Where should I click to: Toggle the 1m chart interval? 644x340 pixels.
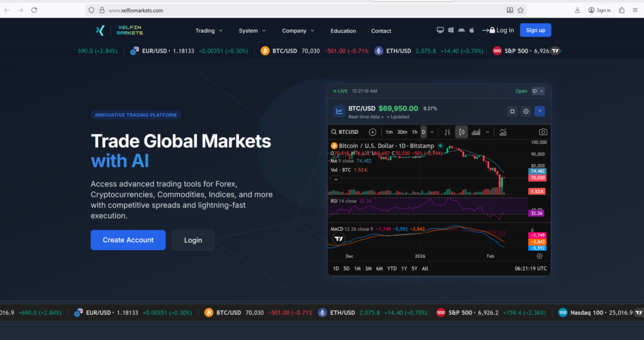click(389, 132)
